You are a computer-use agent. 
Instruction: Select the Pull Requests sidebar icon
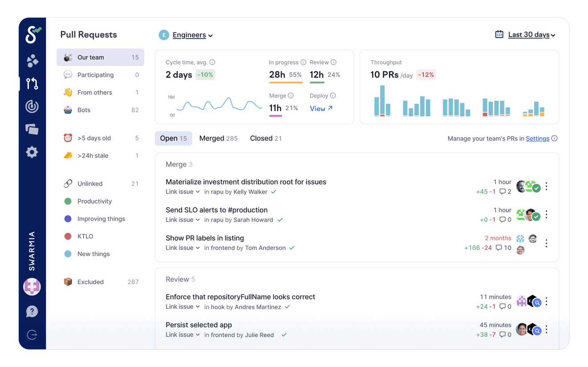point(32,84)
